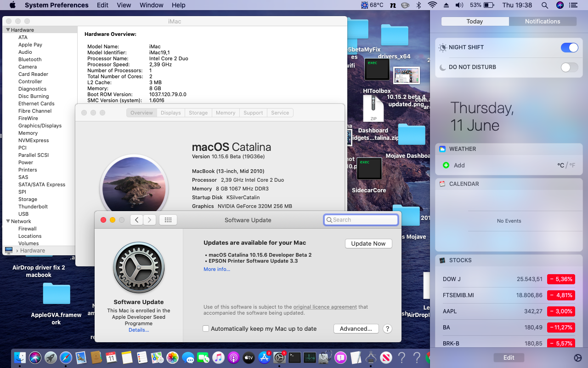Viewport: 588px width, 368px height.
Task: Open the View menu
Action: [x=124, y=5]
